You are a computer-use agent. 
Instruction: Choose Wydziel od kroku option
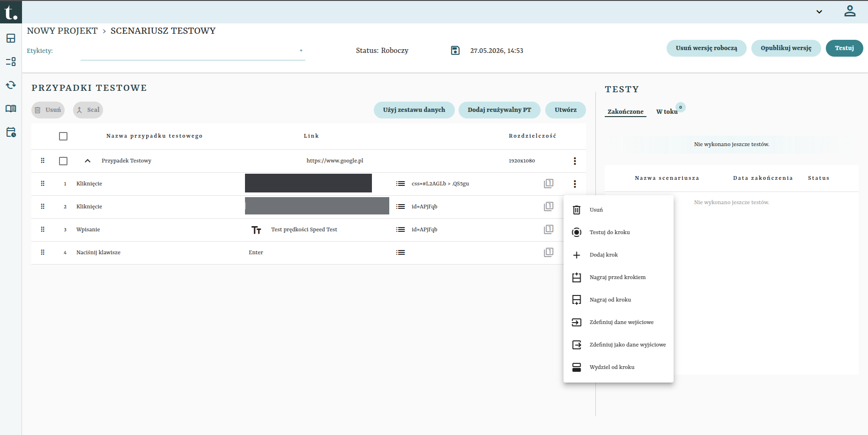click(618, 367)
